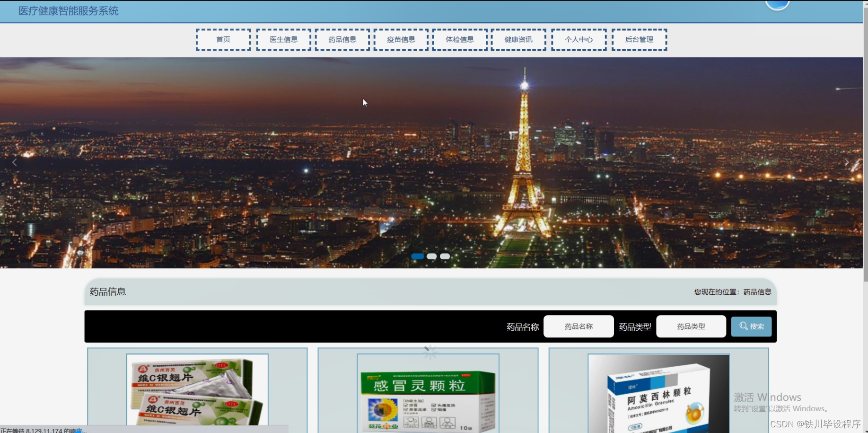Select the 药品信息 nav item
The height and width of the screenshot is (433, 868).
[342, 40]
